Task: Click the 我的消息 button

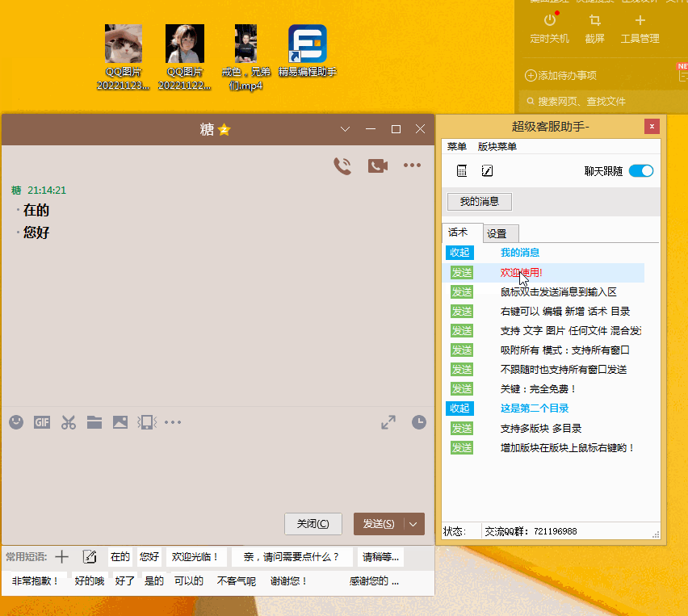Action: [479, 201]
